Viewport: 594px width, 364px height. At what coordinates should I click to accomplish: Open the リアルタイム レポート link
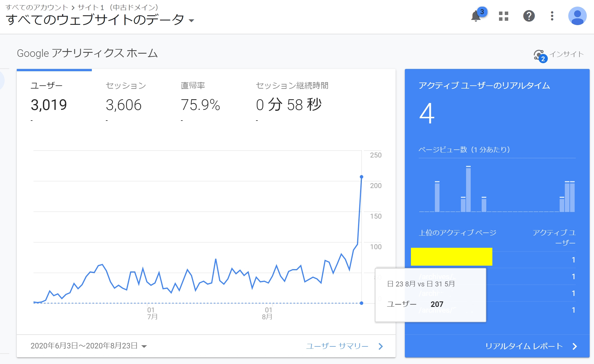pos(524,346)
